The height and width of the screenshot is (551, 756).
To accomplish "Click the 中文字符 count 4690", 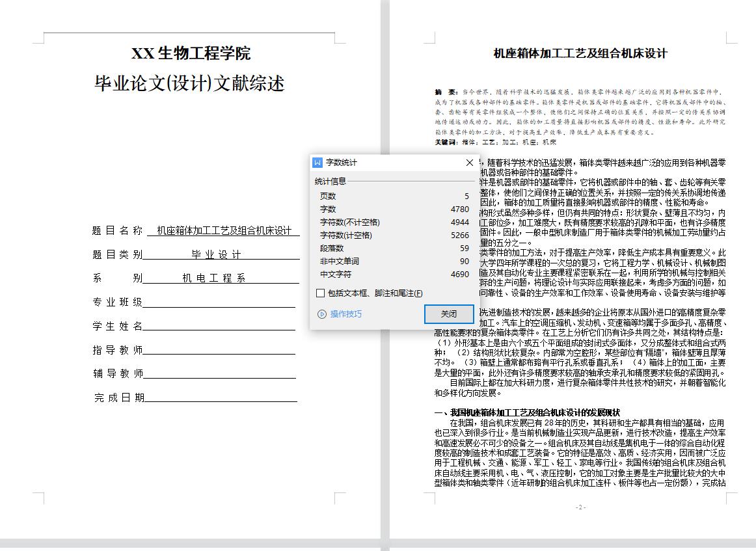I will (x=459, y=274).
